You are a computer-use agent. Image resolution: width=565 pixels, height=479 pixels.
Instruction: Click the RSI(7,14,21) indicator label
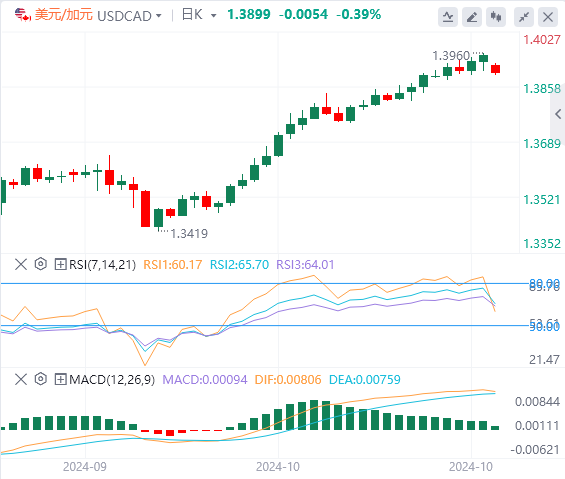pos(102,265)
